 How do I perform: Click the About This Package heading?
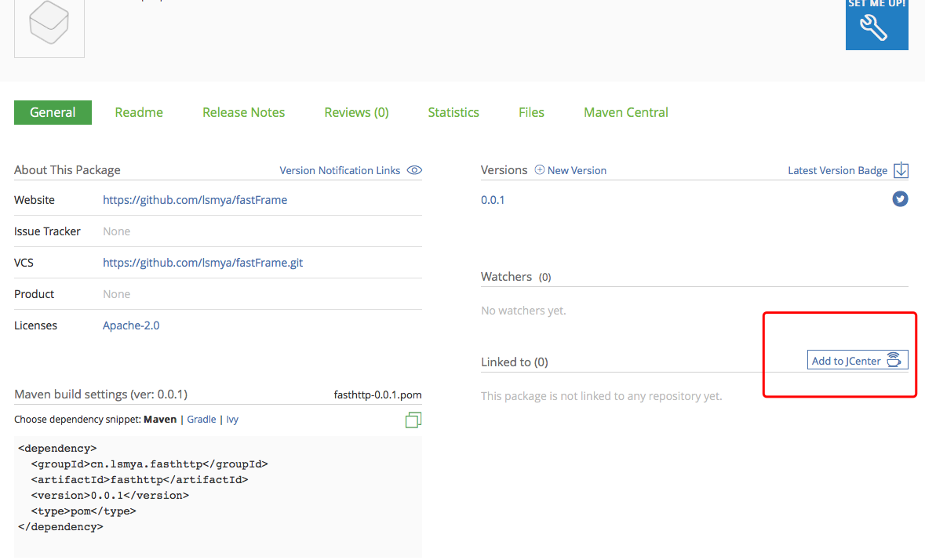coord(67,169)
